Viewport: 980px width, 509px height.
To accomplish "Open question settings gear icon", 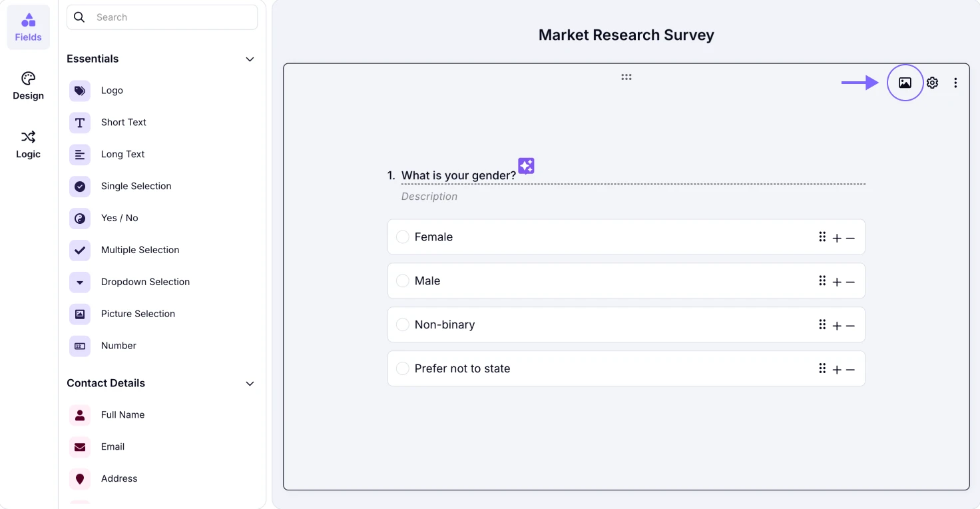I will pos(933,83).
